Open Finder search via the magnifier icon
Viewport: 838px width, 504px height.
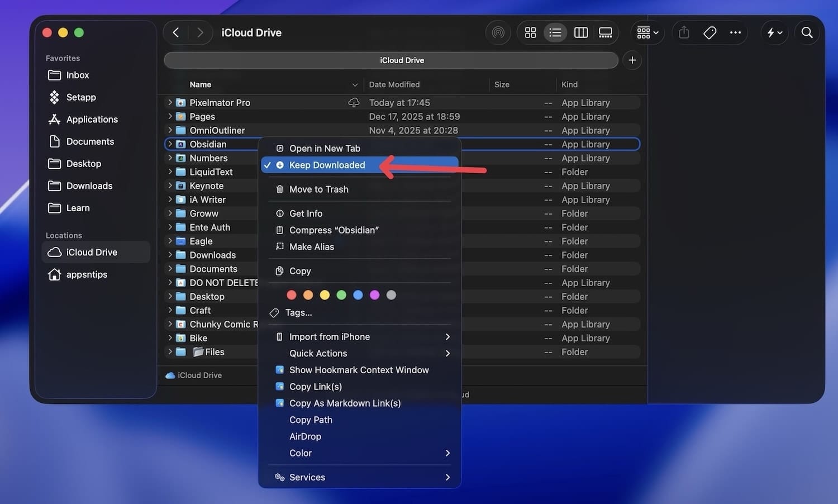click(x=807, y=32)
